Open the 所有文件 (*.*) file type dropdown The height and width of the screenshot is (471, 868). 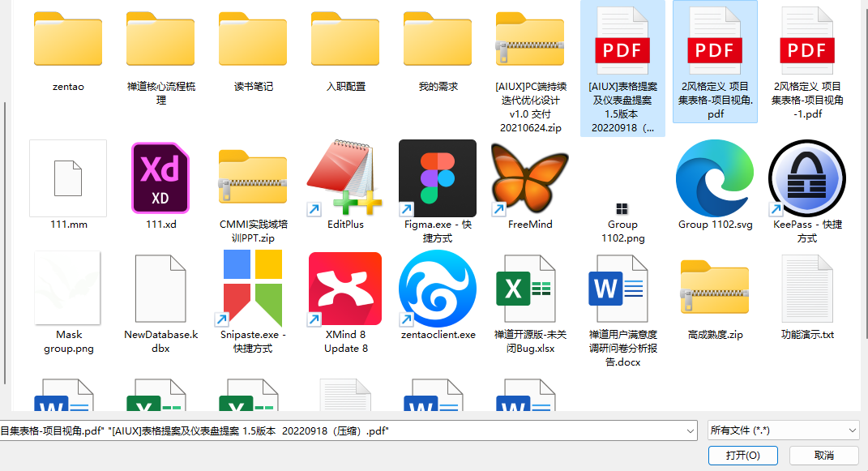783,430
